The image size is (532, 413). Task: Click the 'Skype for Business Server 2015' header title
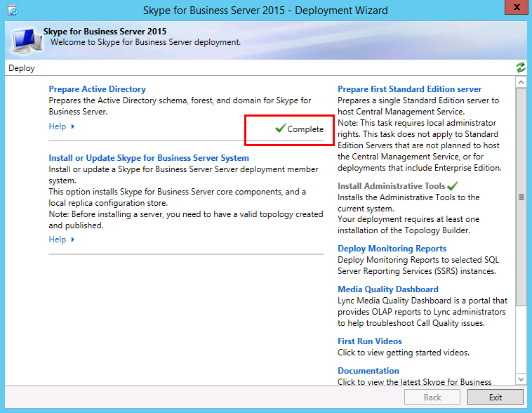105,31
